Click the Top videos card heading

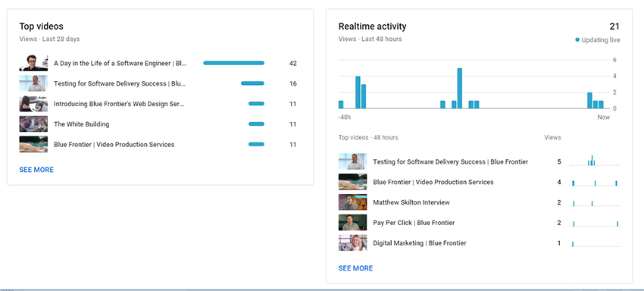point(41,27)
